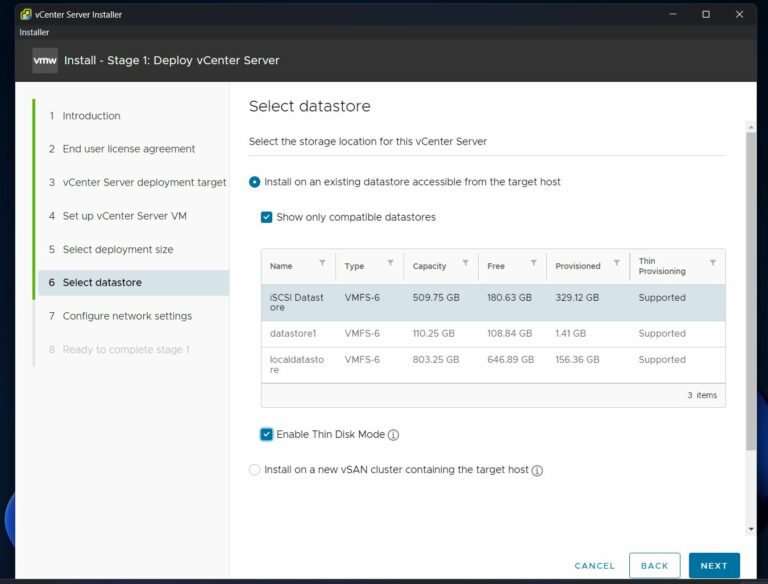Click the Free column header
Image resolution: width=768 pixels, height=584 pixels.
(x=496, y=266)
